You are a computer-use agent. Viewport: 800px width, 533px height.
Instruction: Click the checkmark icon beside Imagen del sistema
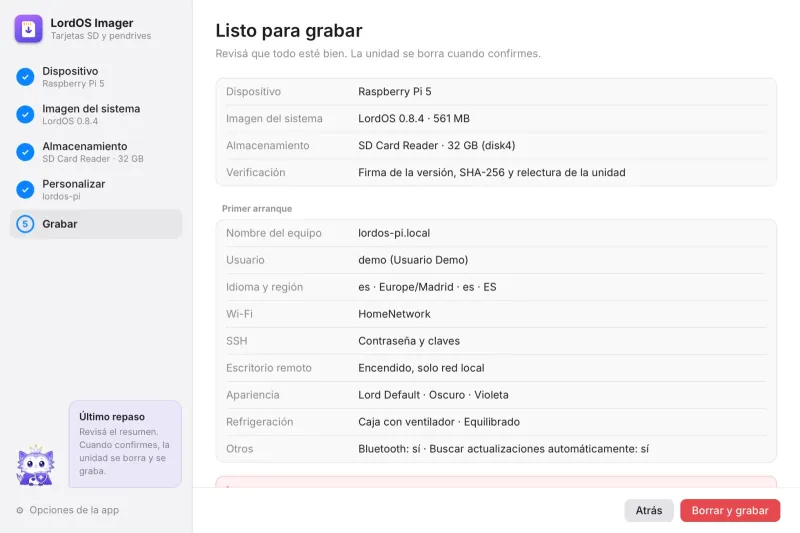pos(25,114)
